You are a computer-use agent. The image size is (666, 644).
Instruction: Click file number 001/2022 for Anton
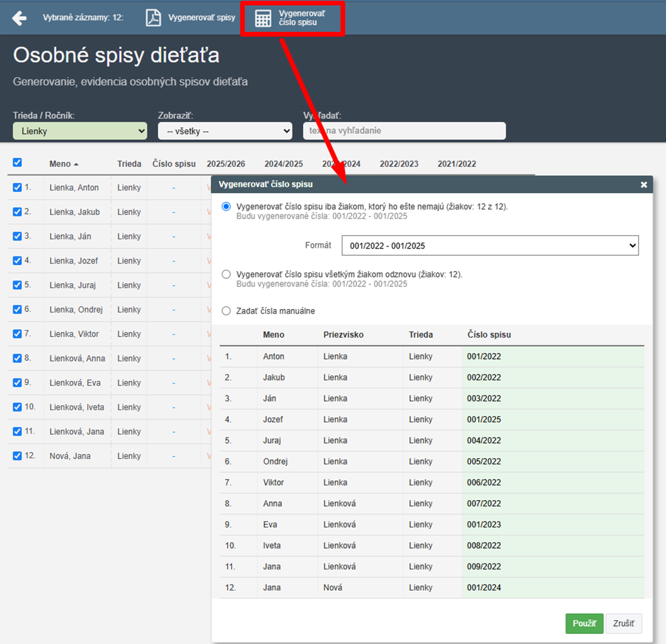(484, 356)
